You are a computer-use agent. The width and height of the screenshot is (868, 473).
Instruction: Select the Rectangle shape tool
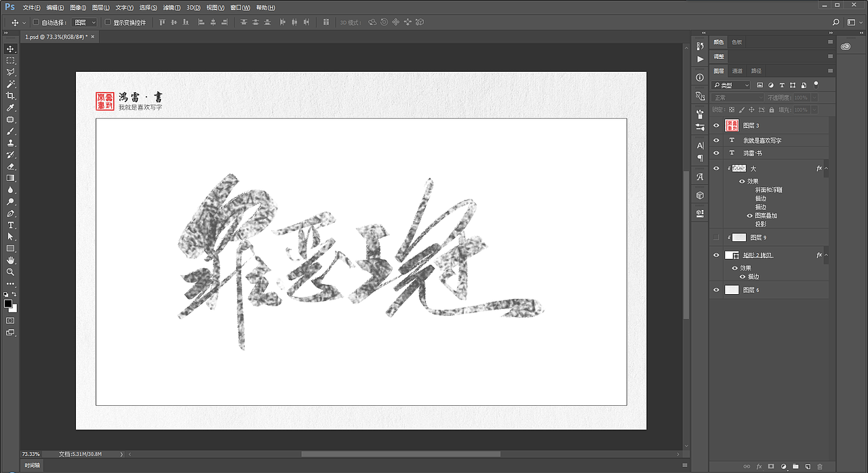click(10, 249)
